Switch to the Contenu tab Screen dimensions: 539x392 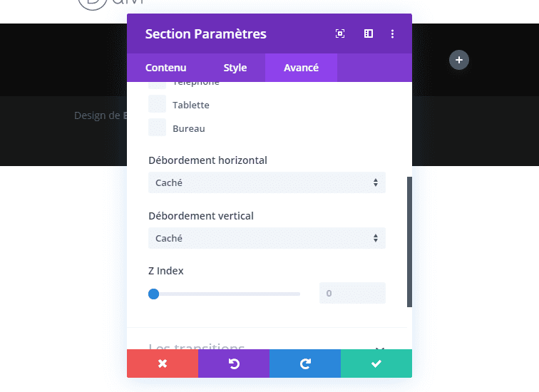[165, 68]
